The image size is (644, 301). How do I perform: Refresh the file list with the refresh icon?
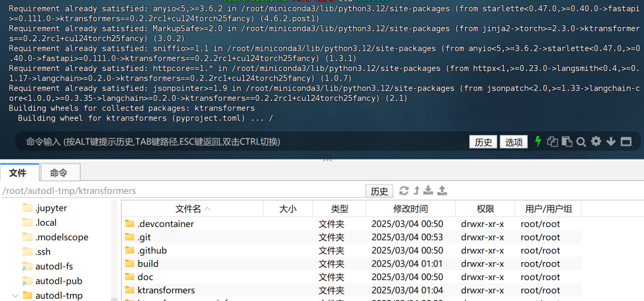tap(404, 191)
